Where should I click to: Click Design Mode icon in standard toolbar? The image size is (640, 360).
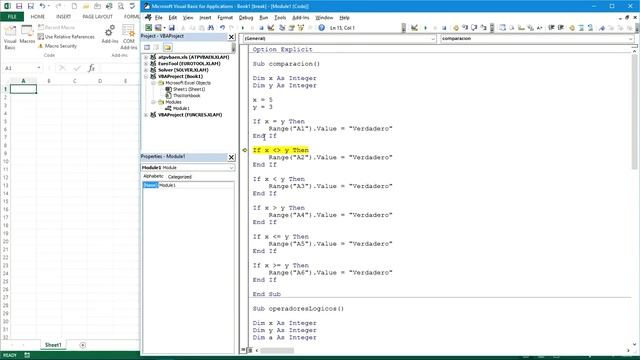(271, 28)
